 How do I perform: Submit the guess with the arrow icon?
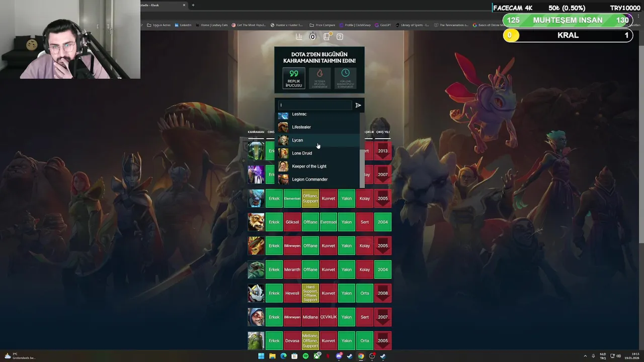[358, 105]
